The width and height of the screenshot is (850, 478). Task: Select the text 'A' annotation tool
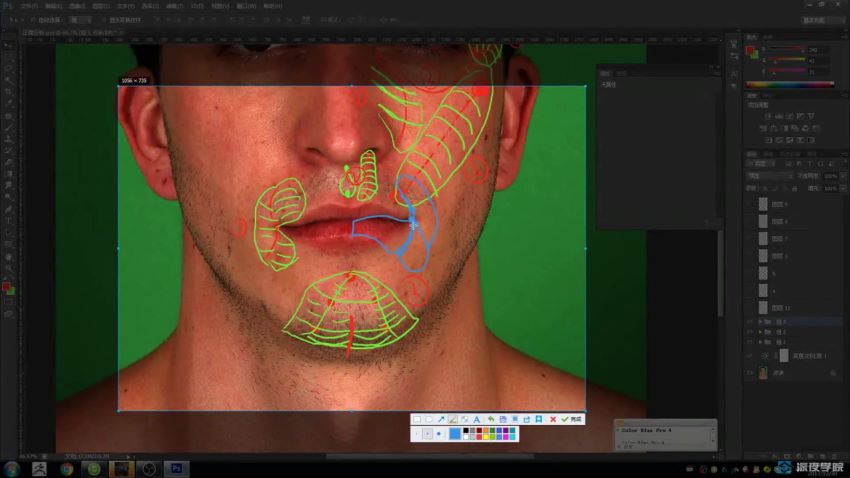[476, 419]
